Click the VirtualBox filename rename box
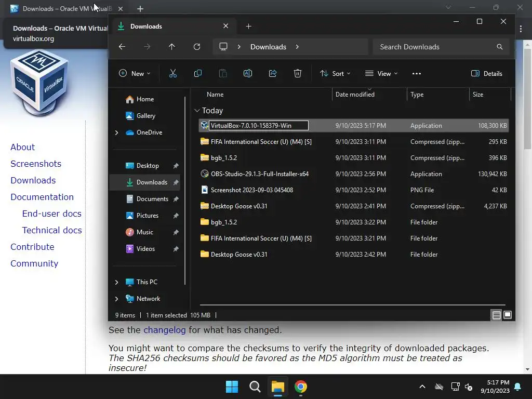Screen dimensions: 532x399 click(x=259, y=126)
